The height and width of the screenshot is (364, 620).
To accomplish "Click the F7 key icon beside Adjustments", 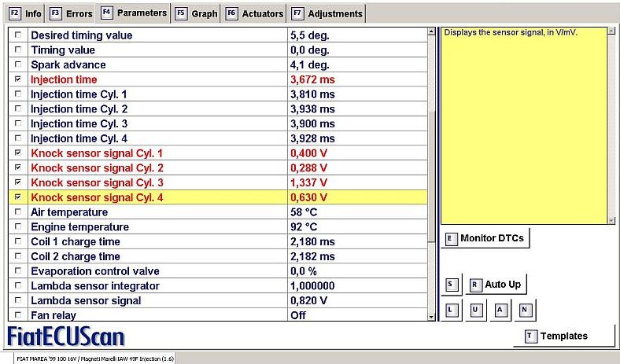I will (x=297, y=13).
